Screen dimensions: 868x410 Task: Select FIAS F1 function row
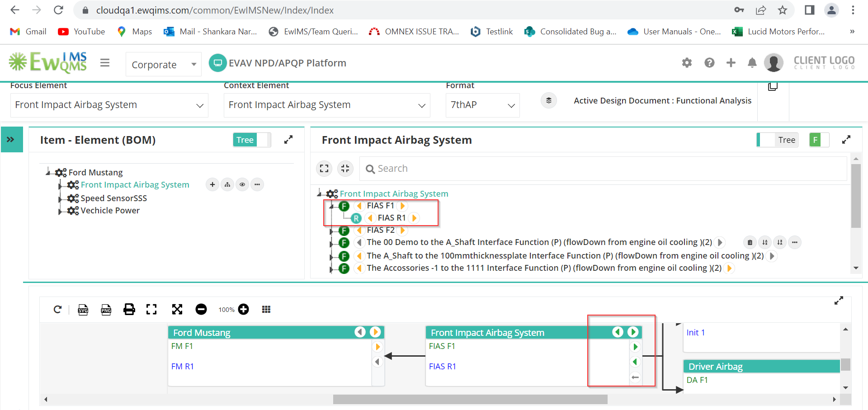[x=380, y=206]
